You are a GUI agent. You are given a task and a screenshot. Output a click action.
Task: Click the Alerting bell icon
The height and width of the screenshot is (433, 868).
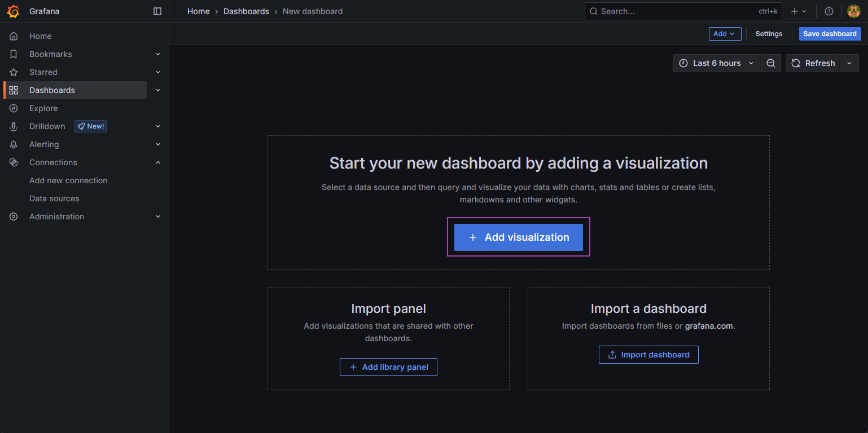[14, 144]
